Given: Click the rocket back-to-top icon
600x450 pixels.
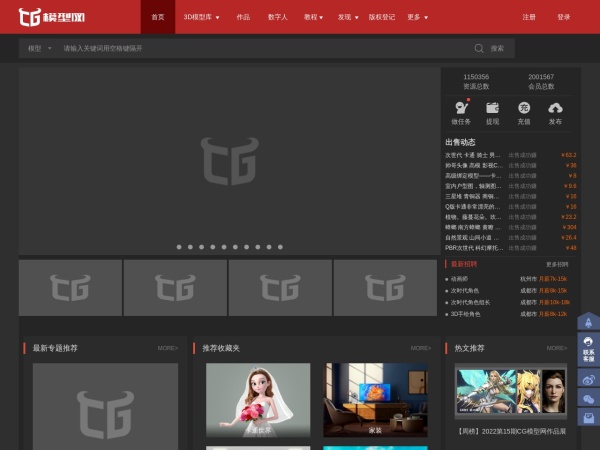Looking at the screenshot, I should (x=589, y=323).
